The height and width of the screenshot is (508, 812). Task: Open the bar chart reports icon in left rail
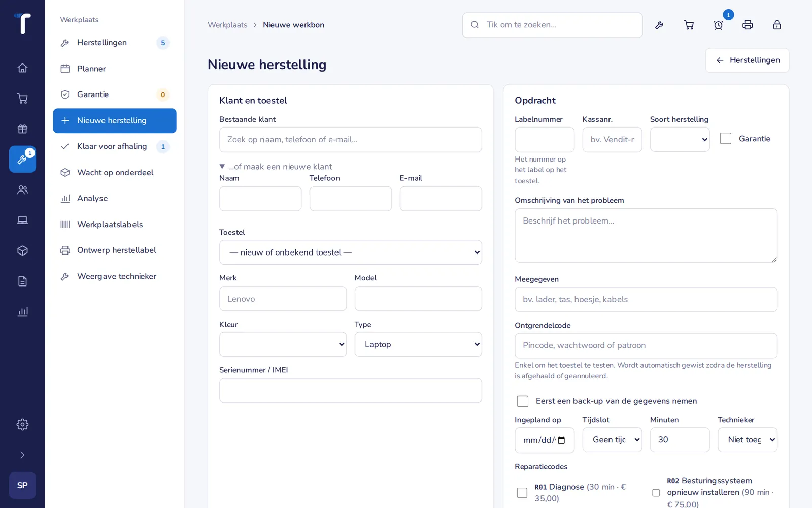coord(22,311)
